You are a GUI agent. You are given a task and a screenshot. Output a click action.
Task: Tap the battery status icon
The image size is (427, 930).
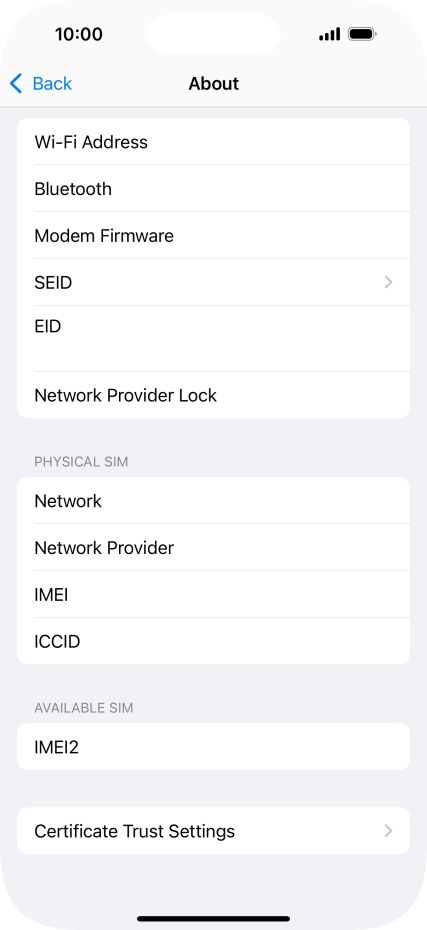362,34
